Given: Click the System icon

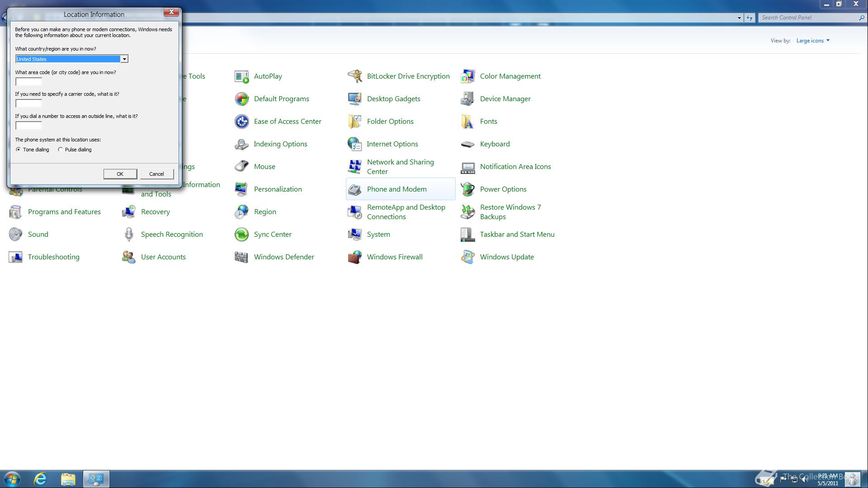Looking at the screenshot, I should pos(354,235).
